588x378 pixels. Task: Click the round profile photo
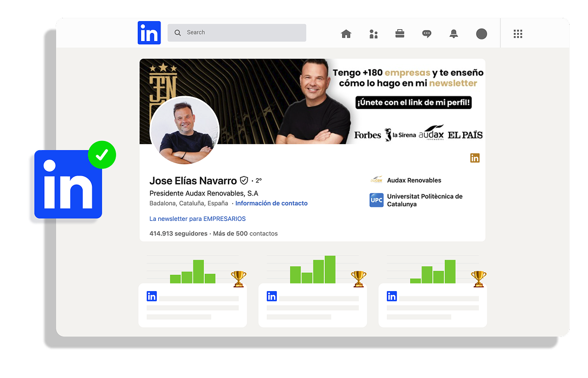coord(184,131)
